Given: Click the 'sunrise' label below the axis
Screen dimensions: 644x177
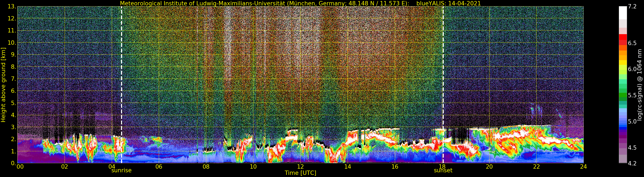Looking at the screenshot, I should click(121, 171).
